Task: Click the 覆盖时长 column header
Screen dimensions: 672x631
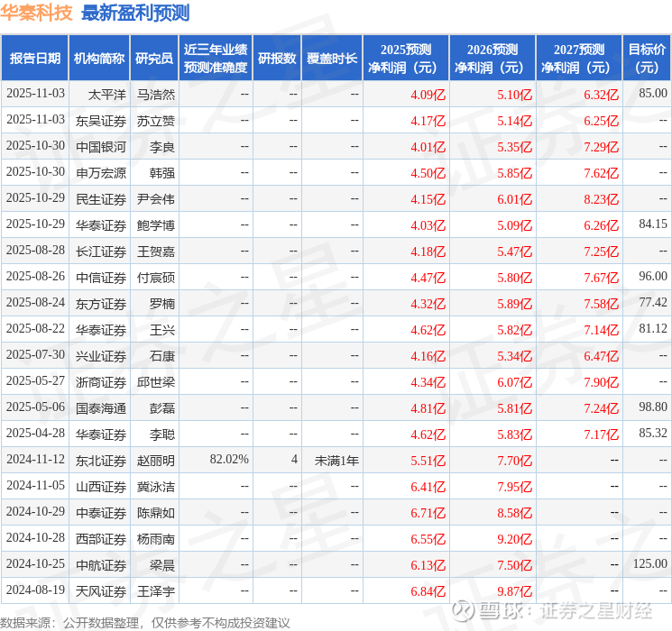Action: click(332, 59)
